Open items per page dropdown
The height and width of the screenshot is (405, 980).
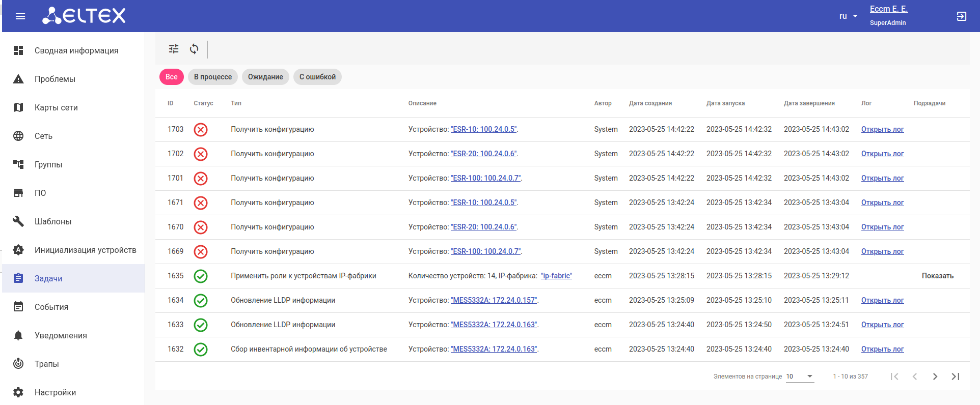[x=800, y=377]
